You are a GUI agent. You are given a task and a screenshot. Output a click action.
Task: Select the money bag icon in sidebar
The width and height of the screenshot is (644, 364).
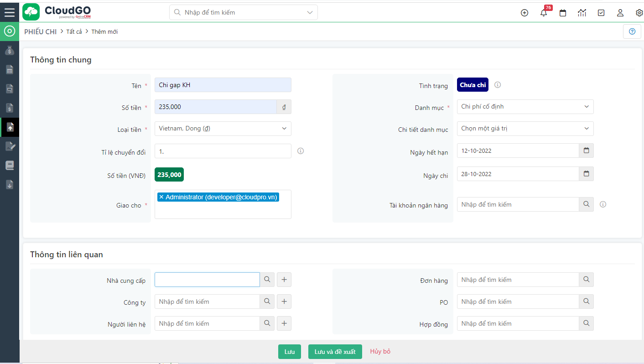(10, 50)
